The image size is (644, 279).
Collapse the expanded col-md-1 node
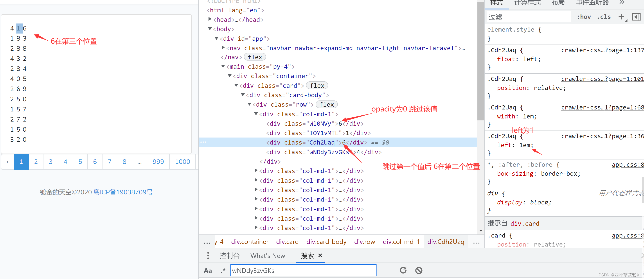pos(256,114)
